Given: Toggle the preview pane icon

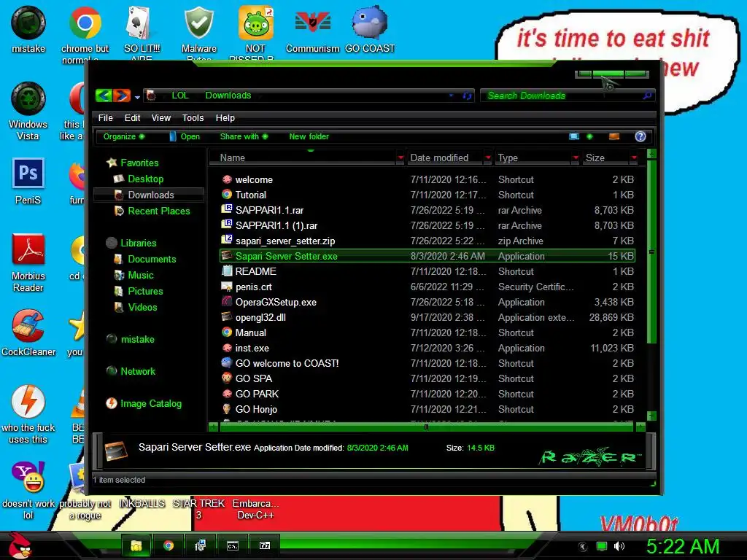Looking at the screenshot, I should (614, 136).
